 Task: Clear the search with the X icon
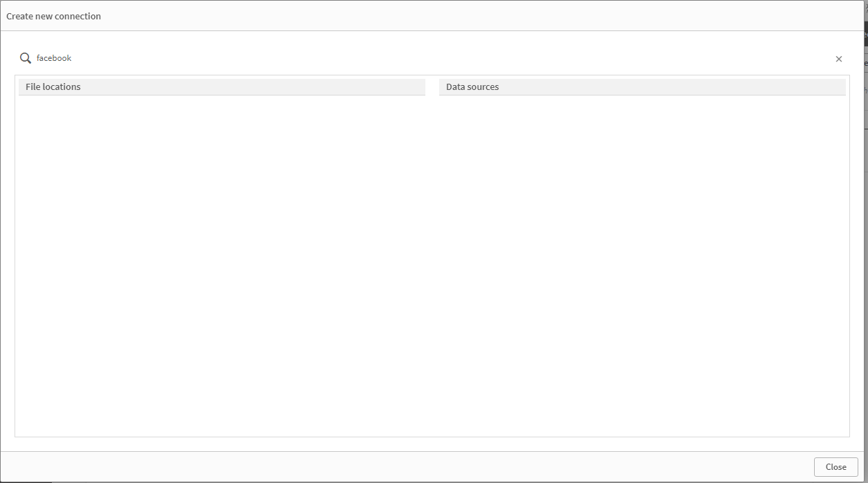tap(839, 59)
